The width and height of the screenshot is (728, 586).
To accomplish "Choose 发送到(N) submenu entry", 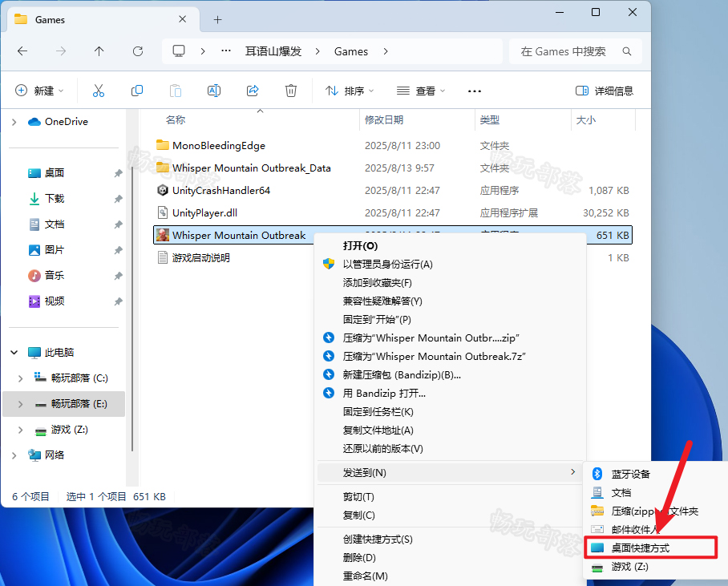I will coord(450,473).
